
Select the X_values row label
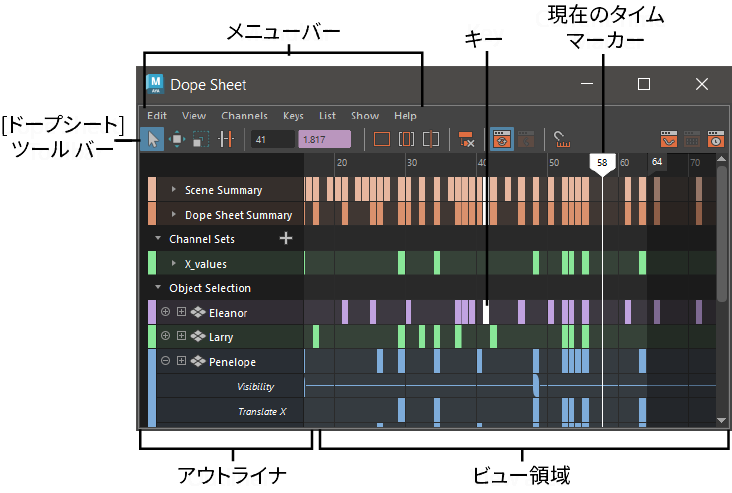(205, 264)
